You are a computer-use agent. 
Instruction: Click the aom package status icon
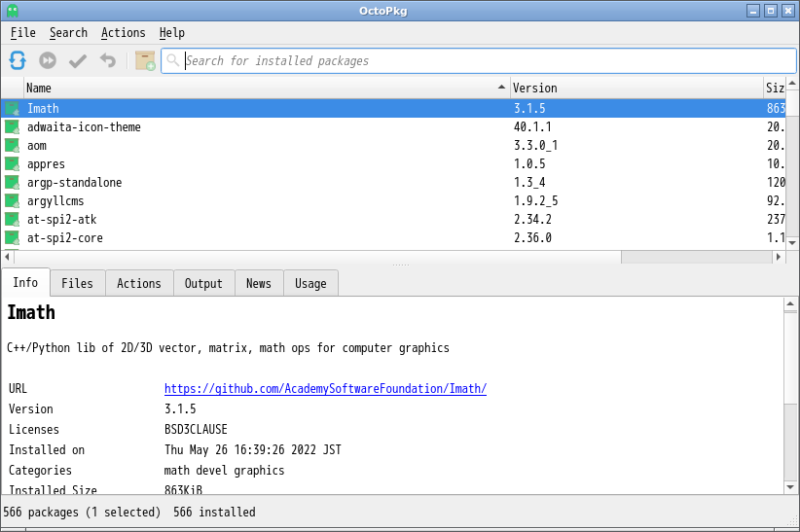[x=13, y=145]
